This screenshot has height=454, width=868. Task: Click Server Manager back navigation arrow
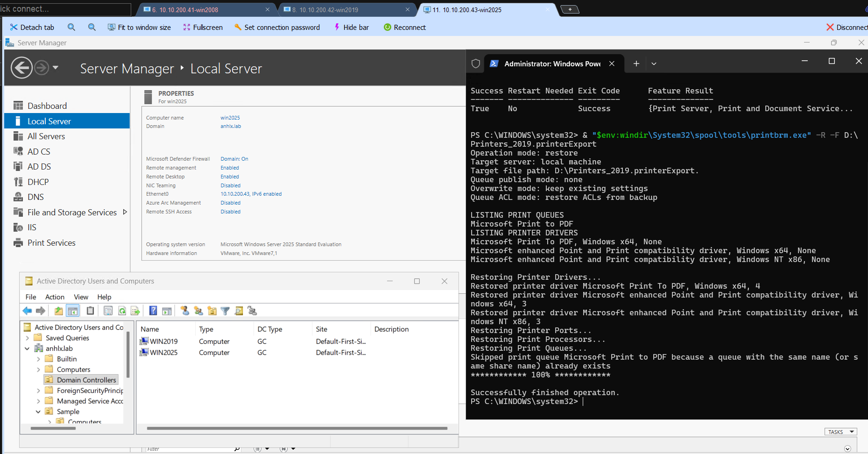(21, 68)
